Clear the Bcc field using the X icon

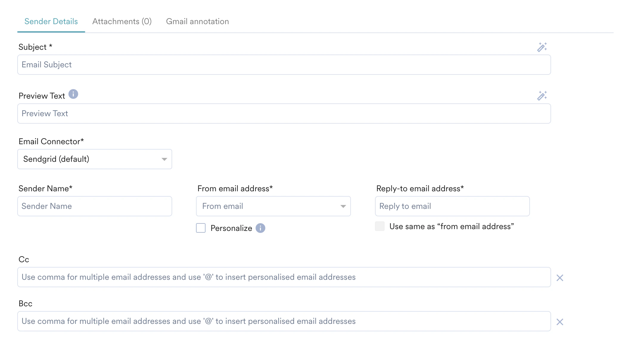click(560, 322)
